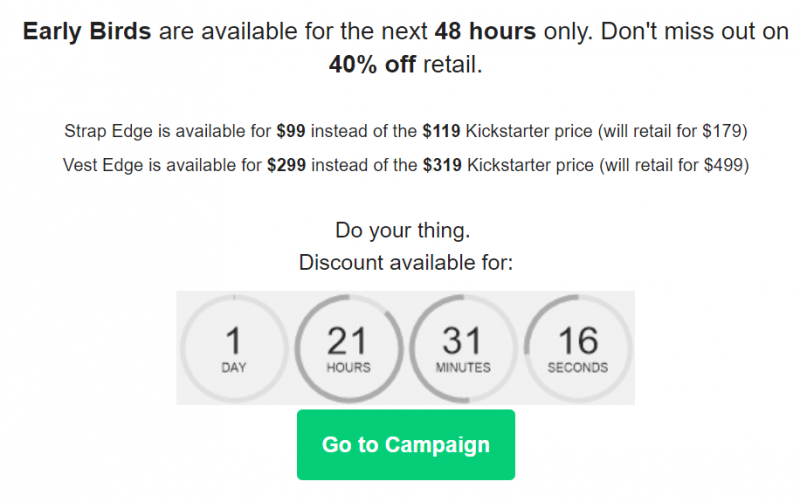Screen dimensions: 800x502
Task: Click the 1 Day countdown circle
Action: coord(233,348)
